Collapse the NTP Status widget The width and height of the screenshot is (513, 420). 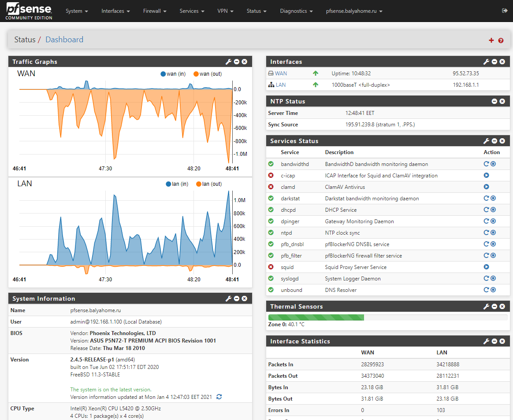(x=494, y=102)
